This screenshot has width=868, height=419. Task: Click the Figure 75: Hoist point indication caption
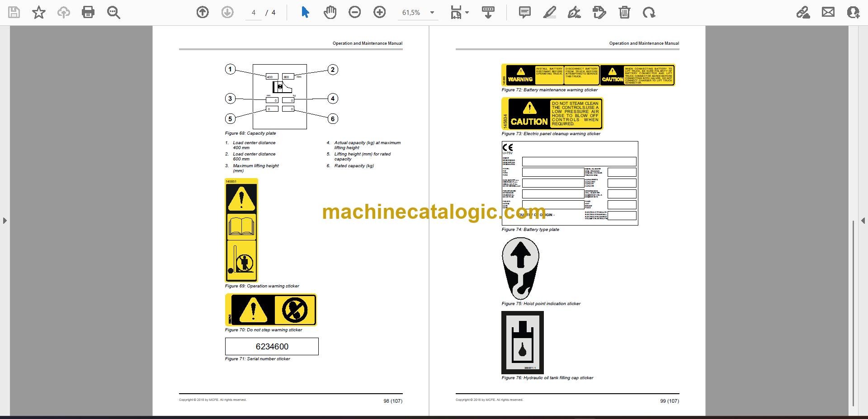[541, 304]
